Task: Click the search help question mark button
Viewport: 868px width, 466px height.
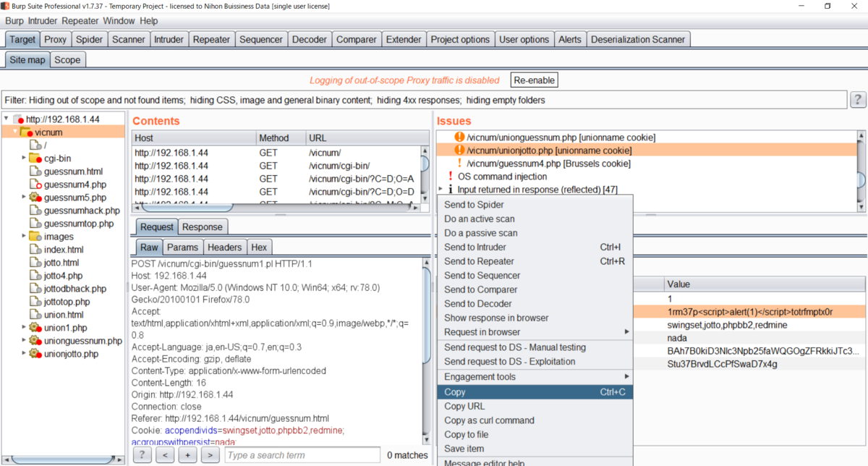Action: click(x=142, y=455)
